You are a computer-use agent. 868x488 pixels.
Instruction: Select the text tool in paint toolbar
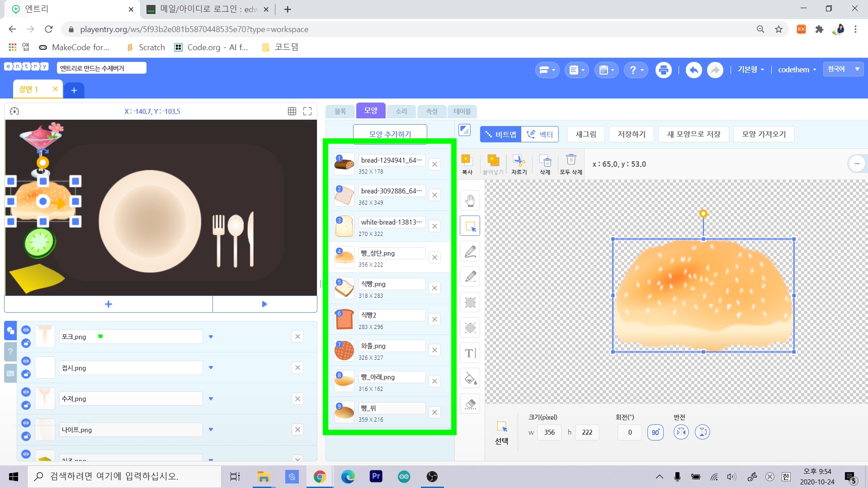click(470, 353)
